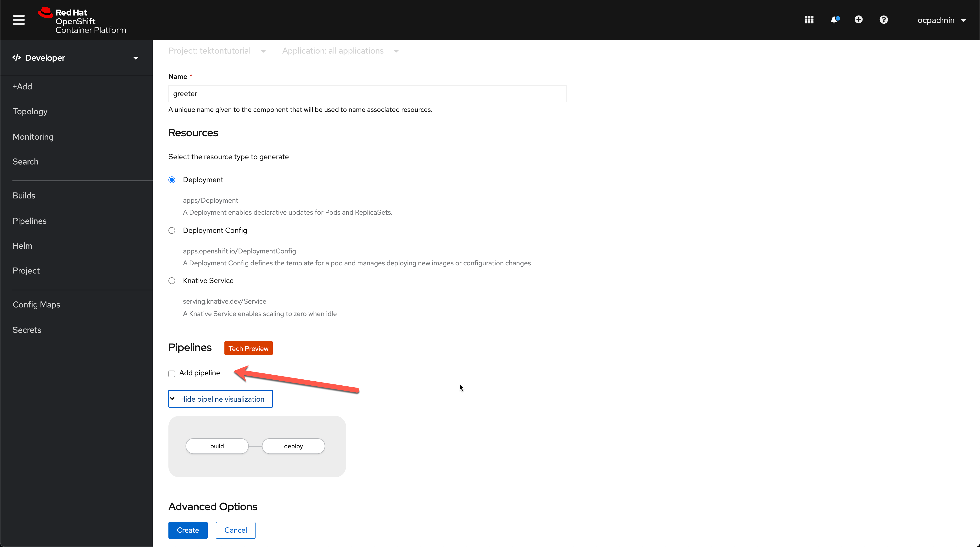Navigate to Builds menu item
This screenshot has width=980, height=547.
(x=23, y=196)
